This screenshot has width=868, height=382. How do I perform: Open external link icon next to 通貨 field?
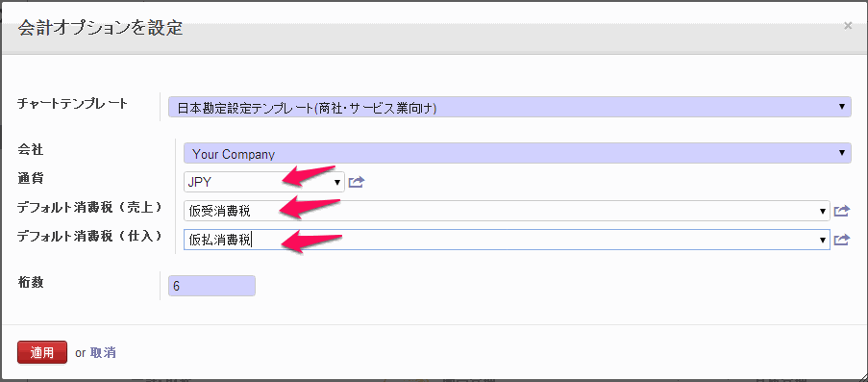click(357, 182)
